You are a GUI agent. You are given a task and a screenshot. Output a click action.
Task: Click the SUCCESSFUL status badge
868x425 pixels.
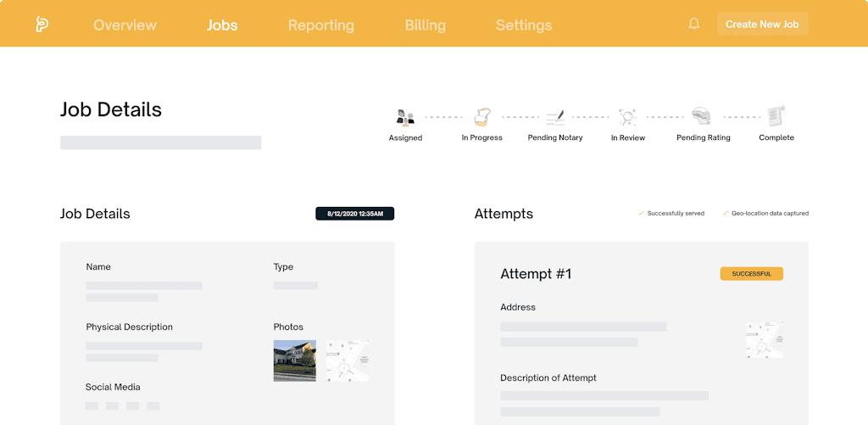[x=751, y=274]
